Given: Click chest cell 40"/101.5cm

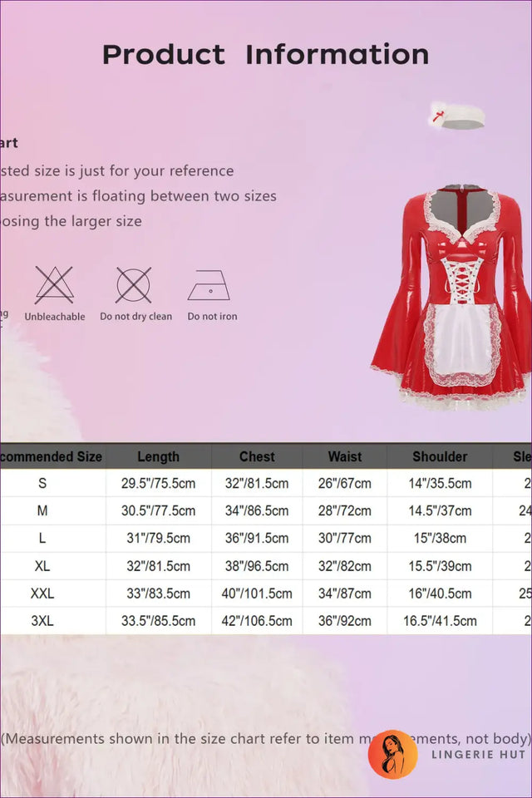Looking at the screenshot, I should pyautogui.click(x=257, y=594).
